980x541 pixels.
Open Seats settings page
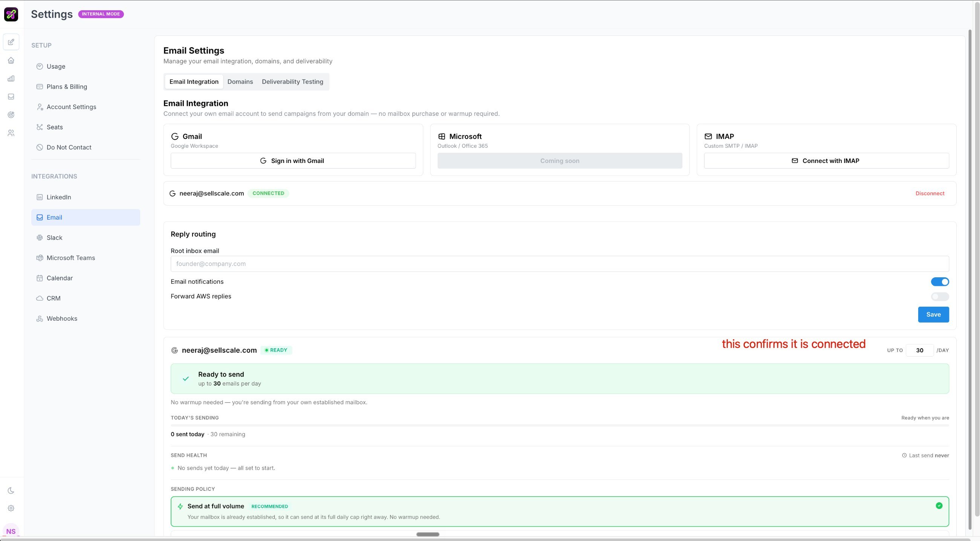tap(86, 127)
